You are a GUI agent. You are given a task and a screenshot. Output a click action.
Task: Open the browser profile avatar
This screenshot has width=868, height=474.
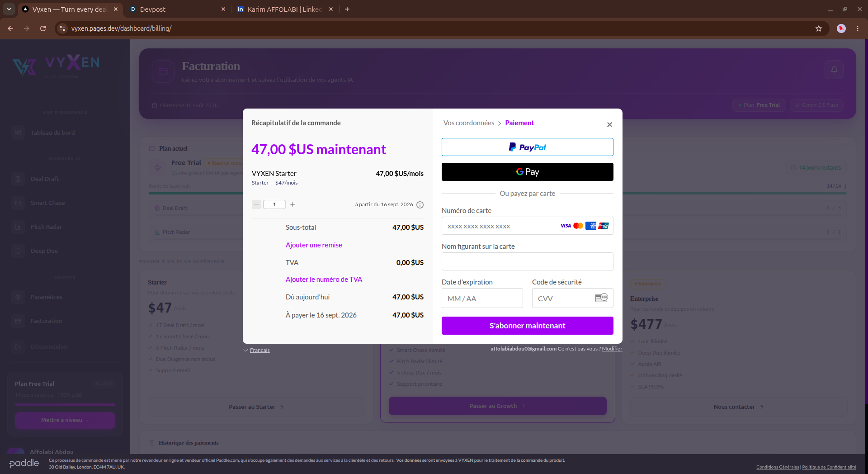pos(841,28)
